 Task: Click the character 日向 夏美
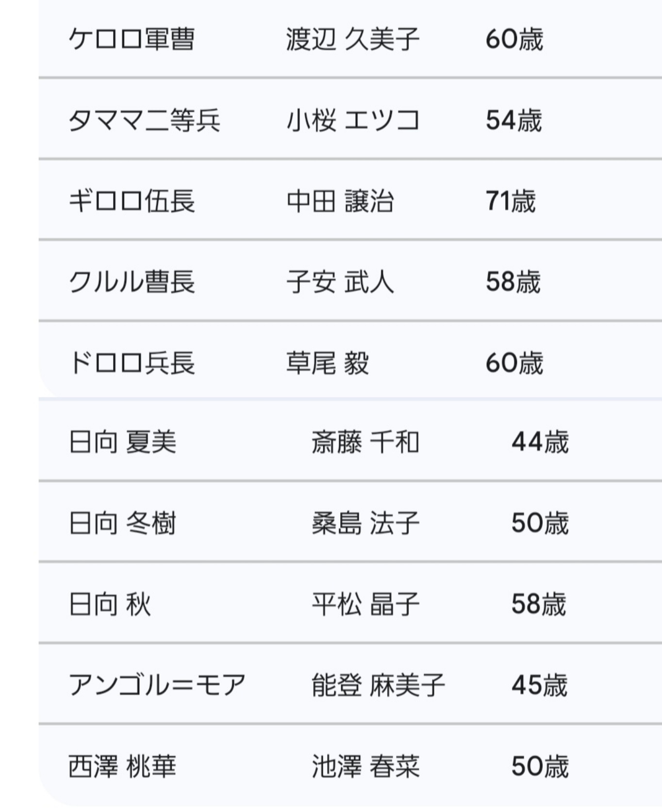click(x=122, y=442)
